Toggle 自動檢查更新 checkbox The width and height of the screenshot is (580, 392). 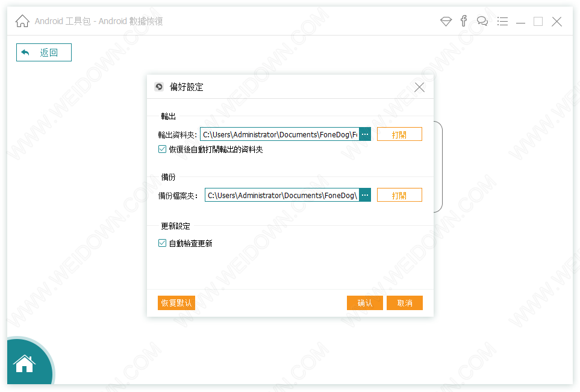(162, 243)
